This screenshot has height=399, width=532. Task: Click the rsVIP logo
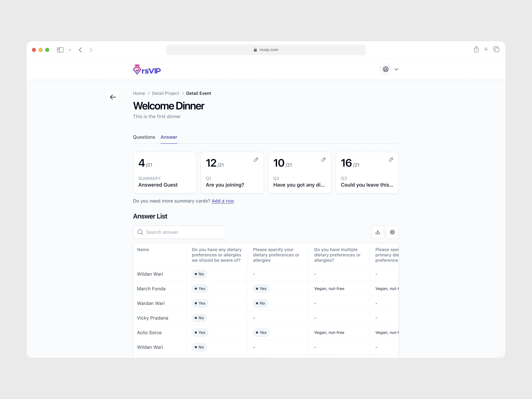(x=147, y=70)
